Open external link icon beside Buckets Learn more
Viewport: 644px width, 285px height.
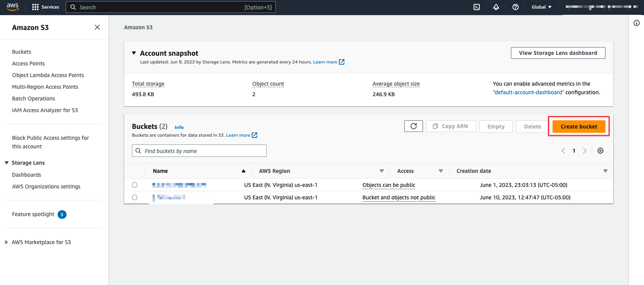point(254,135)
